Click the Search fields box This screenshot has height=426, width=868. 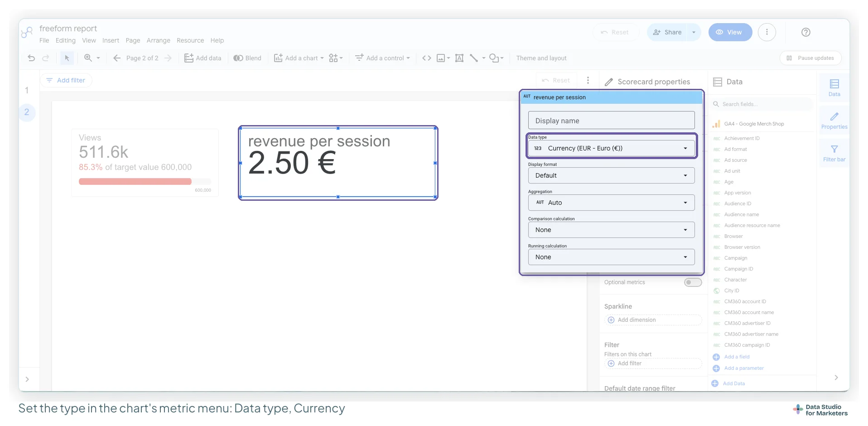coord(763,104)
